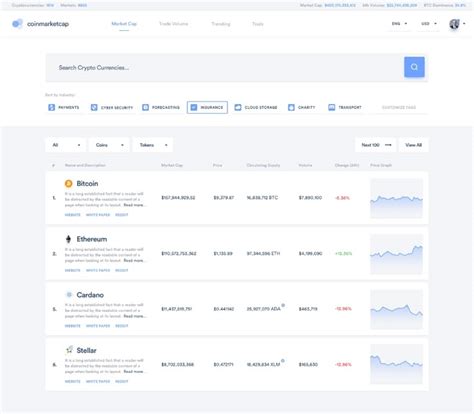This screenshot has width=474, height=414.
Task: Click the coinmarketcap logo
Action: (x=41, y=24)
